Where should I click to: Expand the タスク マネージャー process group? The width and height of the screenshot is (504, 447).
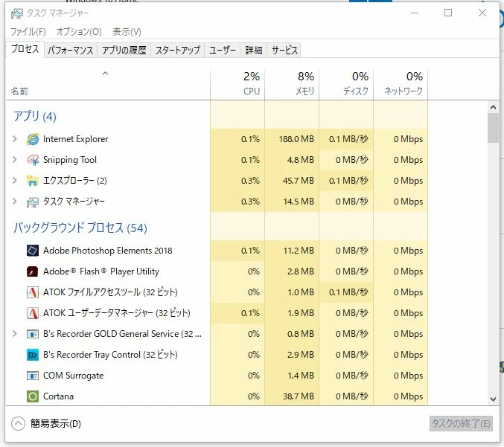[x=14, y=202]
